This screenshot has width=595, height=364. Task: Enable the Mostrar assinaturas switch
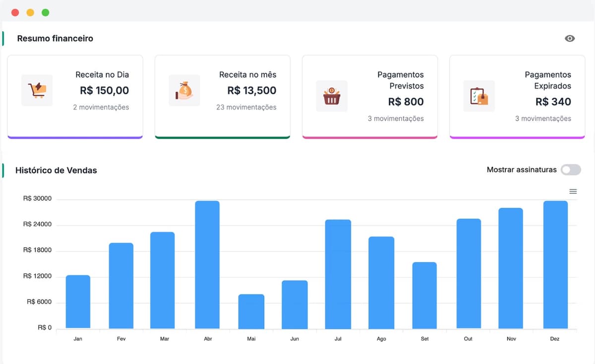point(570,170)
